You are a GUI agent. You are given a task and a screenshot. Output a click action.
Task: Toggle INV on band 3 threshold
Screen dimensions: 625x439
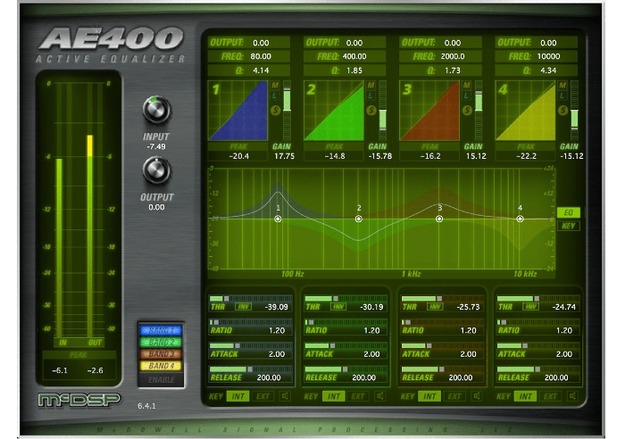435,307
